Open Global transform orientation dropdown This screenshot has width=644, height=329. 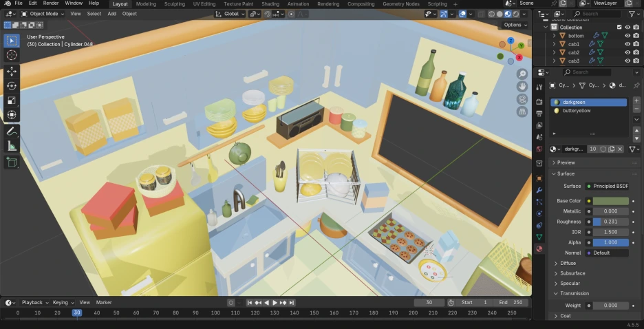[x=230, y=14]
